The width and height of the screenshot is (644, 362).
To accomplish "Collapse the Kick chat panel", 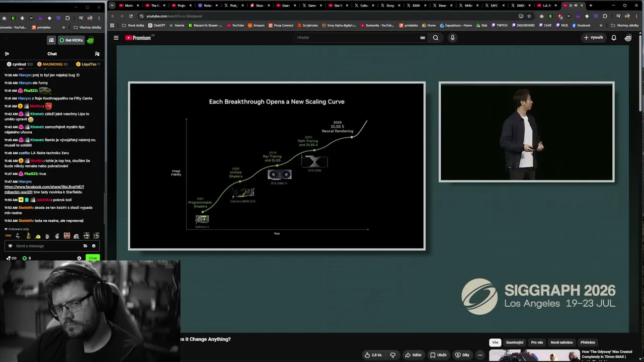I will (7, 54).
